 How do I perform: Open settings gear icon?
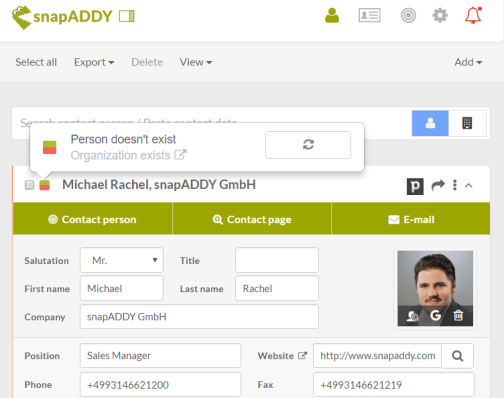click(x=440, y=15)
